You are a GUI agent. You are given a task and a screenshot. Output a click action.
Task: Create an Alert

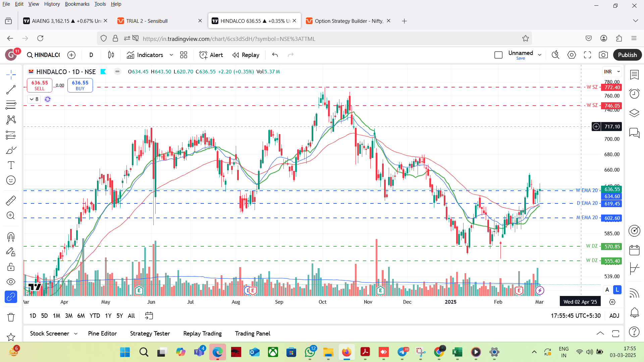coord(211,55)
